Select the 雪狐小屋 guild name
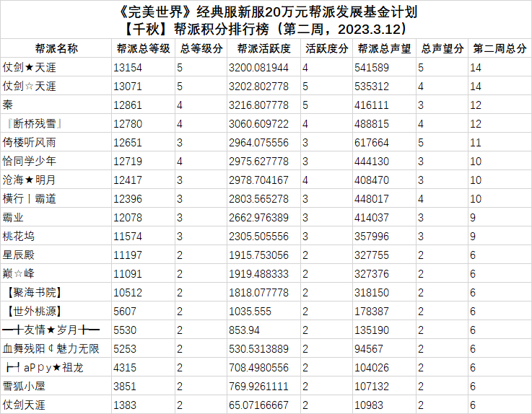The height and width of the screenshot is (414, 532). (x=24, y=386)
